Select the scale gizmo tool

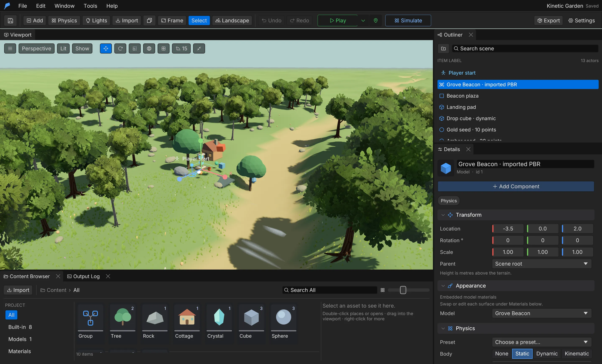[135, 48]
